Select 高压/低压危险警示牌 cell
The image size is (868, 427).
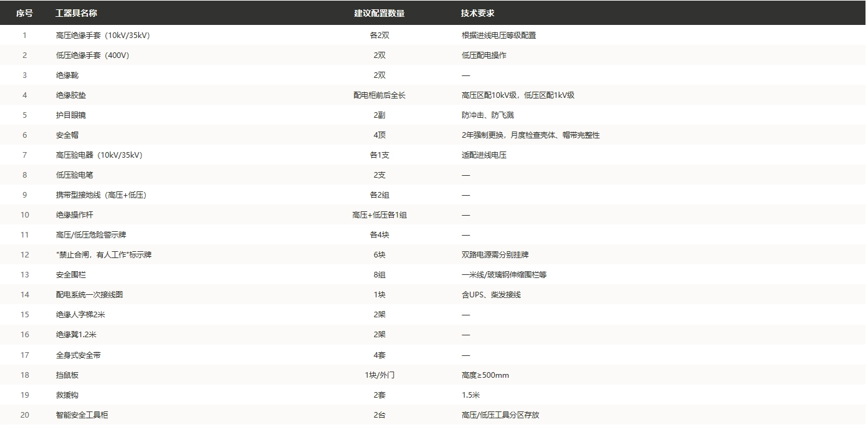tap(91, 235)
